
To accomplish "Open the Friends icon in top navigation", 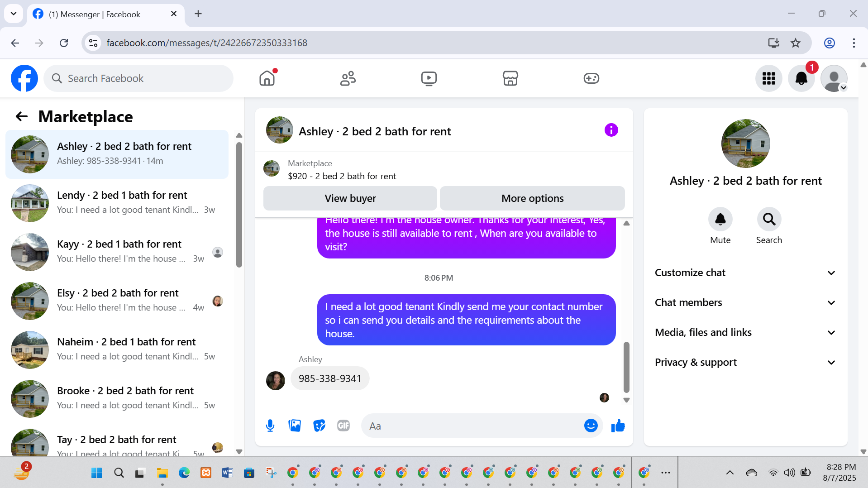I will [348, 78].
